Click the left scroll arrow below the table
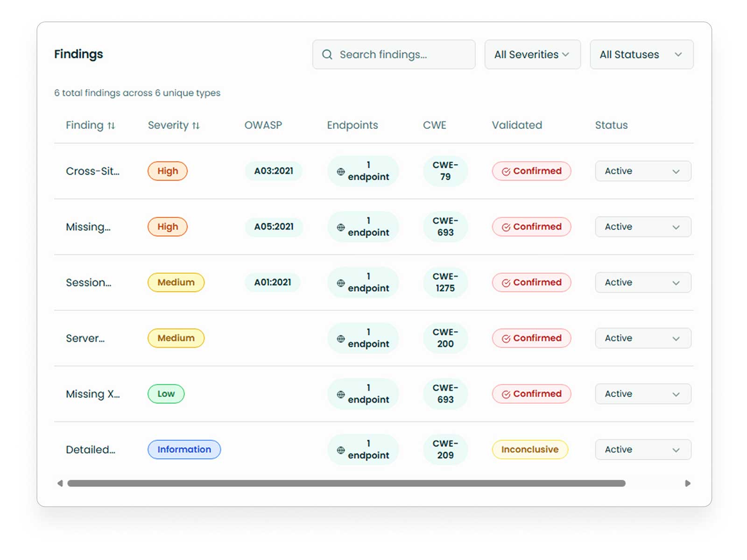The height and width of the screenshot is (560, 747). point(60,483)
